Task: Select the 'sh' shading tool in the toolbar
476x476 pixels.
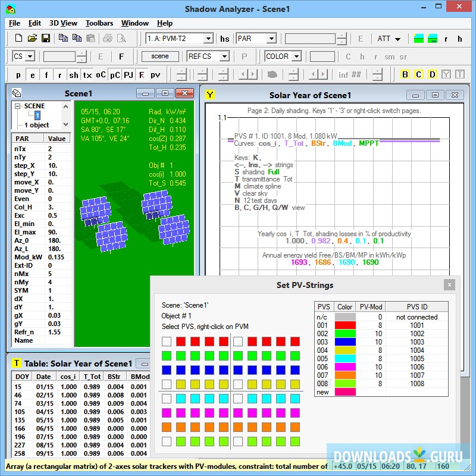Action: pos(73,74)
